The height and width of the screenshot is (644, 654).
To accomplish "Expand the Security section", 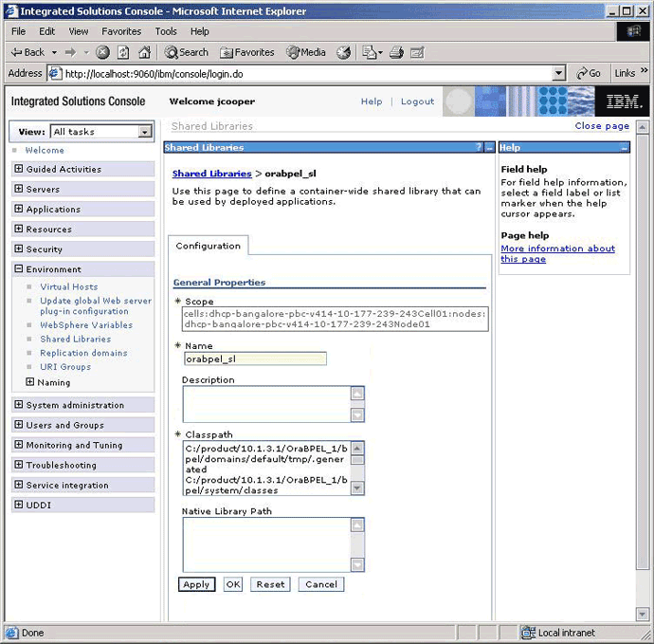I will pyautogui.click(x=18, y=248).
